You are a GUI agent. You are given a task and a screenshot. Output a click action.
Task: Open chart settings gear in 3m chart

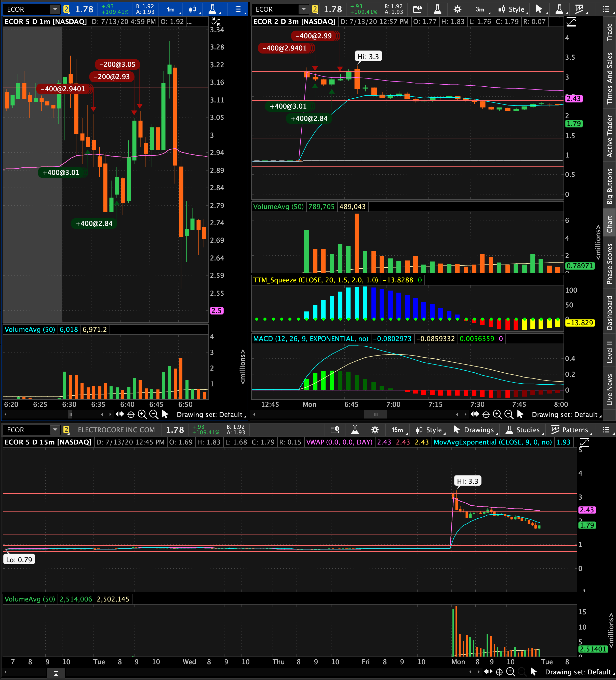pyautogui.click(x=457, y=9)
